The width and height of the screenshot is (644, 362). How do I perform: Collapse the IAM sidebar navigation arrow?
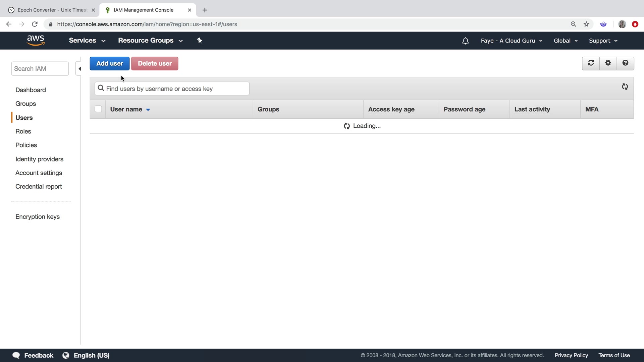[x=79, y=69]
